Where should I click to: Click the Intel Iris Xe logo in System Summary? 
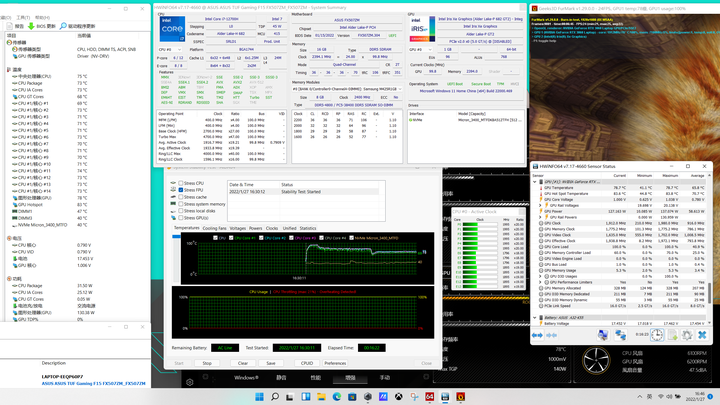point(422,29)
